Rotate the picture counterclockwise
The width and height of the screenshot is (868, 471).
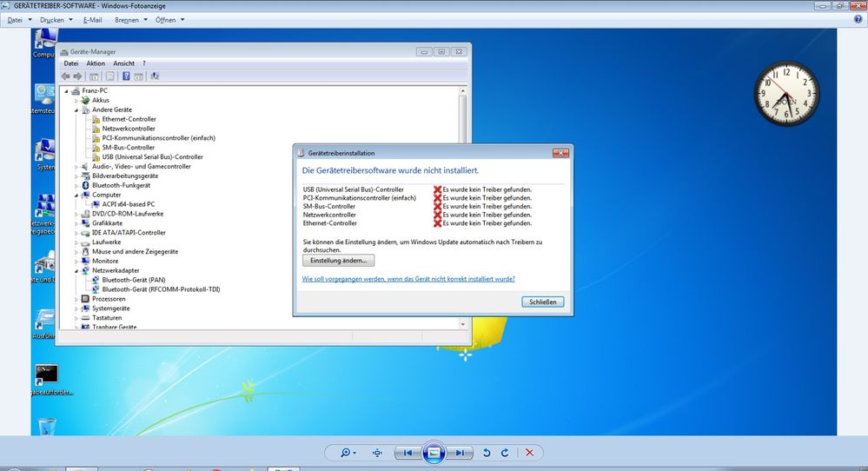[x=487, y=453]
